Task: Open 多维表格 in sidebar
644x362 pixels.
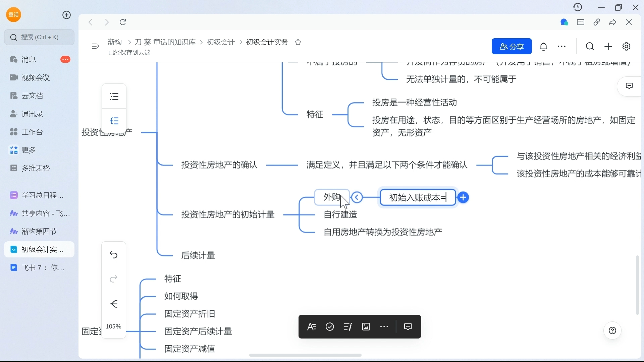Action: click(39, 168)
